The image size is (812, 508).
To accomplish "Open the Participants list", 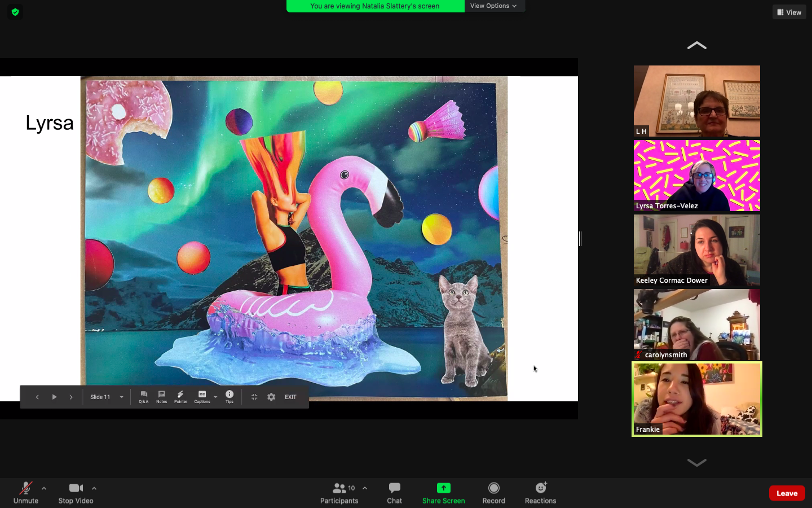I will tap(339, 492).
